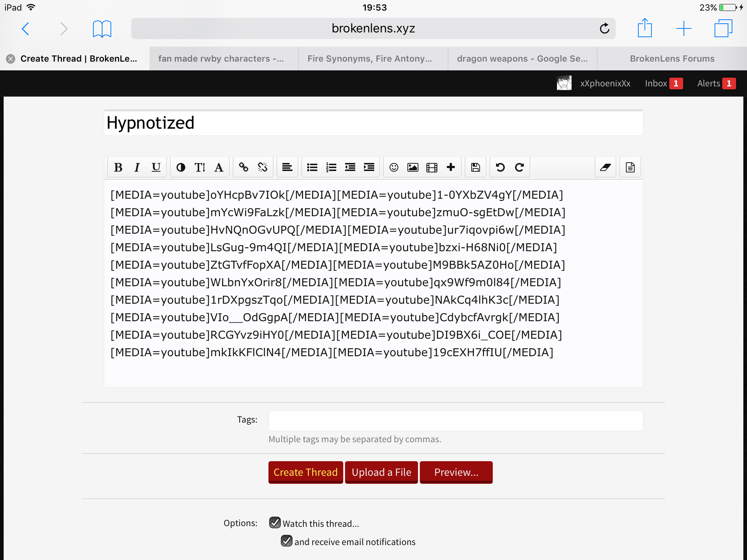Show all Safari tabs overview
Screen dimensions: 747x560
click(723, 28)
